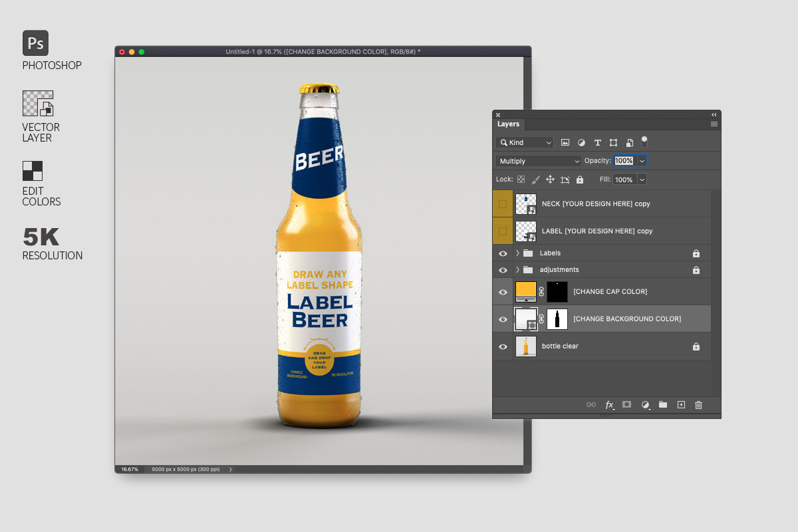Image resolution: width=798 pixels, height=532 pixels.
Task: Create a new layer with the plus icon
Action: tap(680, 404)
